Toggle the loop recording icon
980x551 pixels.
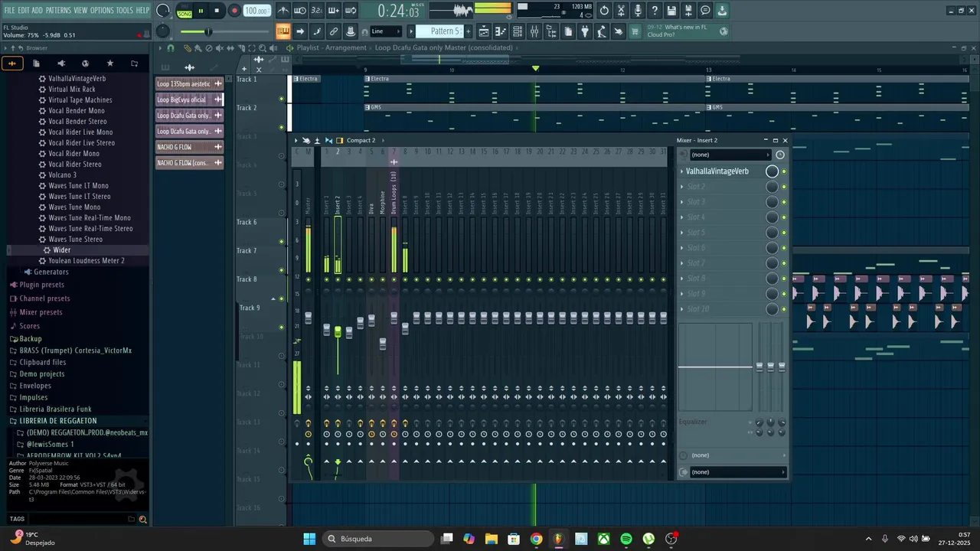[x=351, y=11]
